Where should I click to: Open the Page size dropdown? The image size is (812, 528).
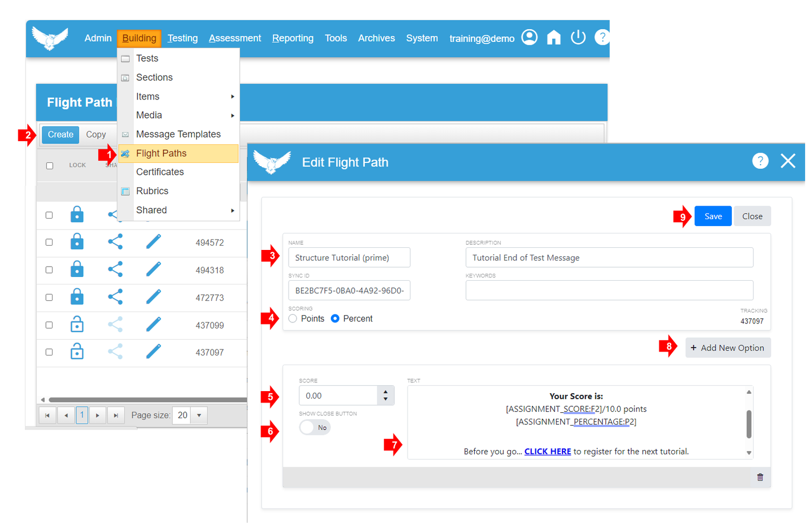(x=200, y=415)
